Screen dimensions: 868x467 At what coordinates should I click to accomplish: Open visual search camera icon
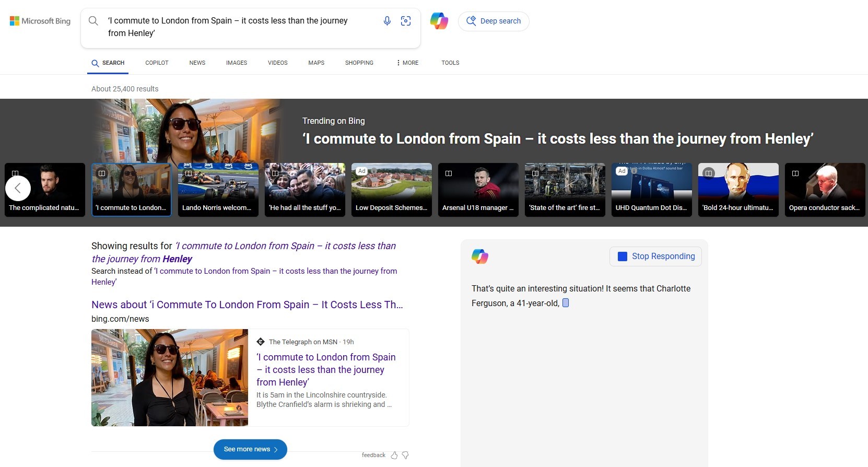click(406, 21)
